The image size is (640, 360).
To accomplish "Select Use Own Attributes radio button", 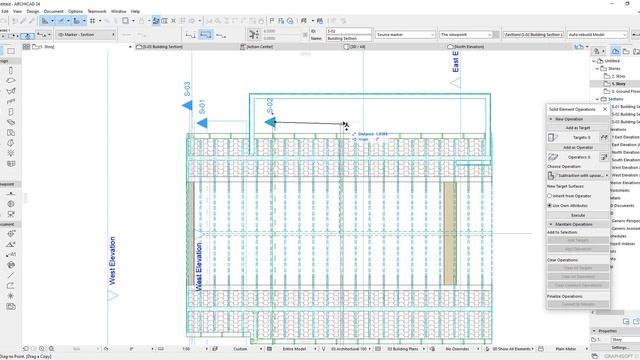I will click(549, 206).
